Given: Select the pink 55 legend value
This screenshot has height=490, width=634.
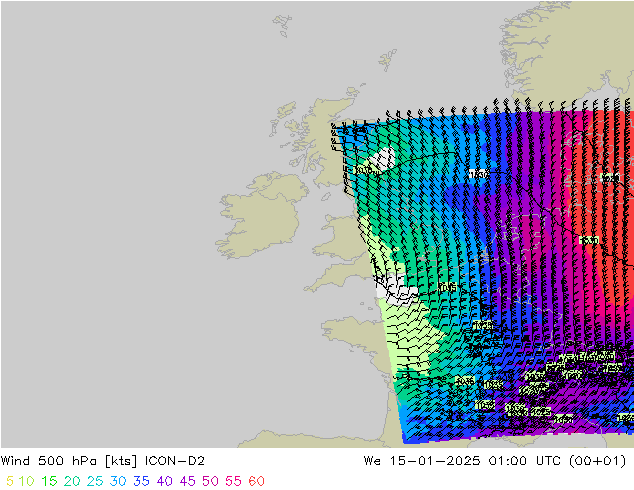Looking at the screenshot, I should tap(233, 481).
